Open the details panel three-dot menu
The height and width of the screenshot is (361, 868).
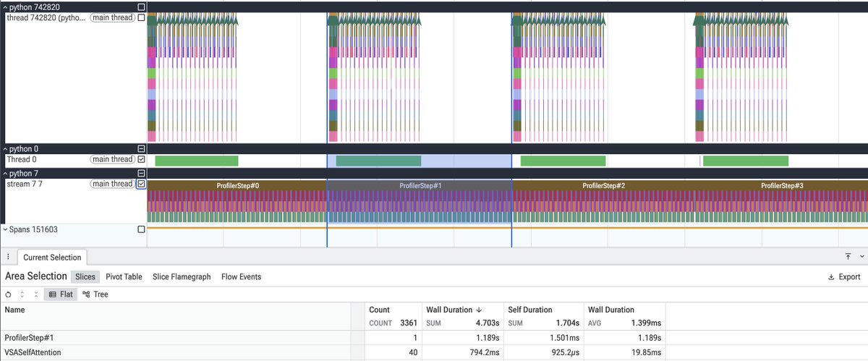coord(8,257)
